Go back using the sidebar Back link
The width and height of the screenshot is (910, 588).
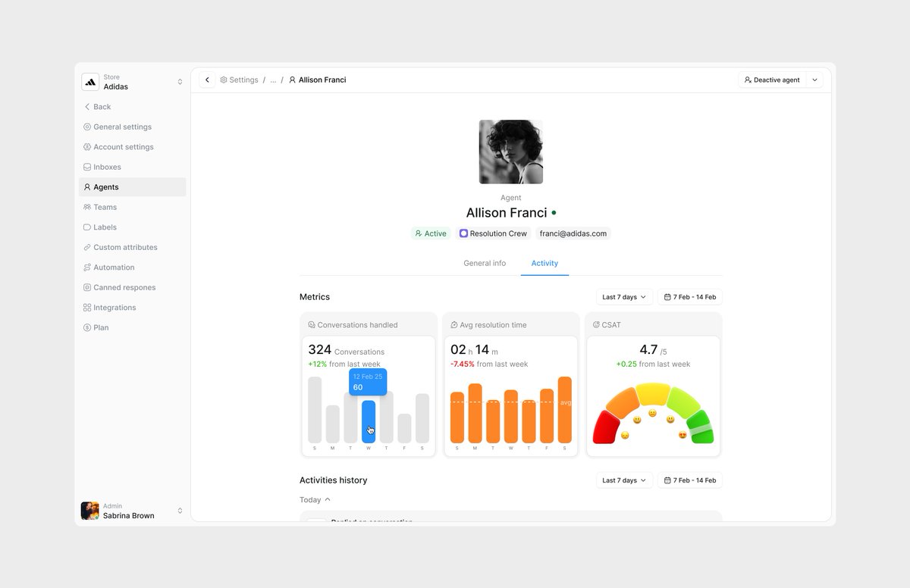[97, 107]
